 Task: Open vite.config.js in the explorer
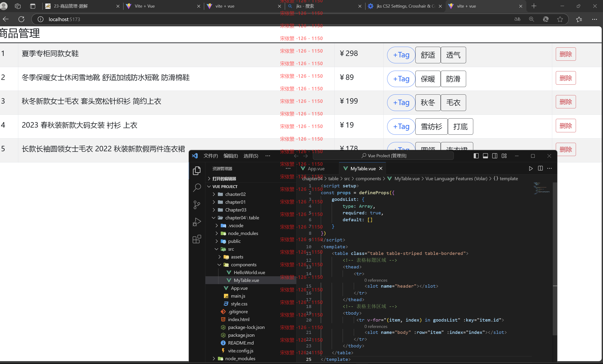pyautogui.click(x=241, y=351)
